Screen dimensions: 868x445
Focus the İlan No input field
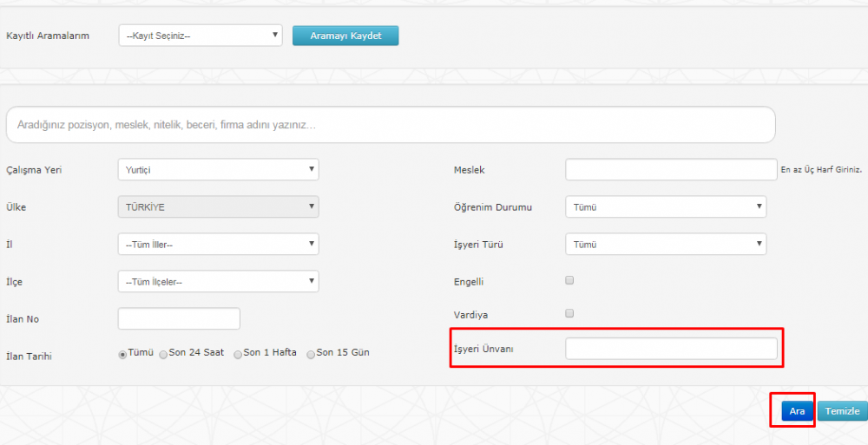179,318
